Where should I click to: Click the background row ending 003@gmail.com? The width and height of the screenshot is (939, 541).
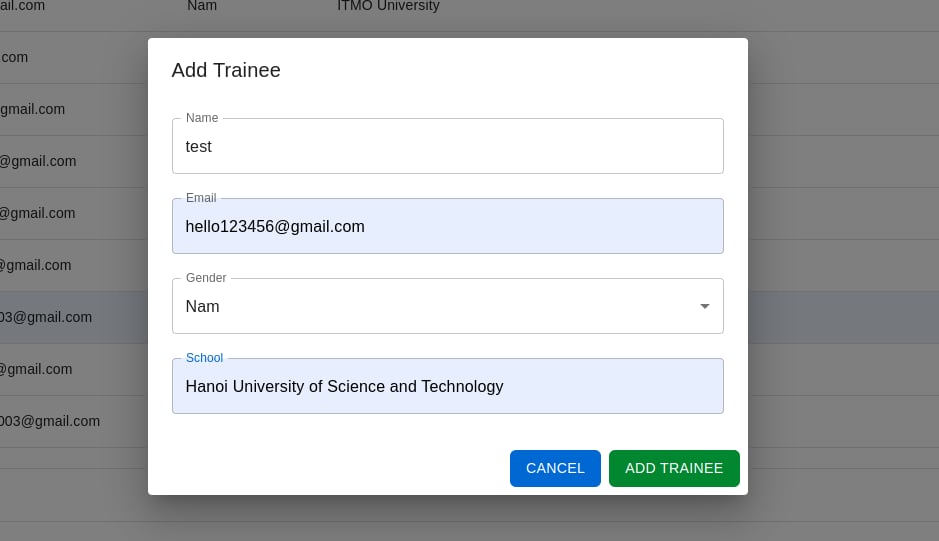(x=74, y=422)
